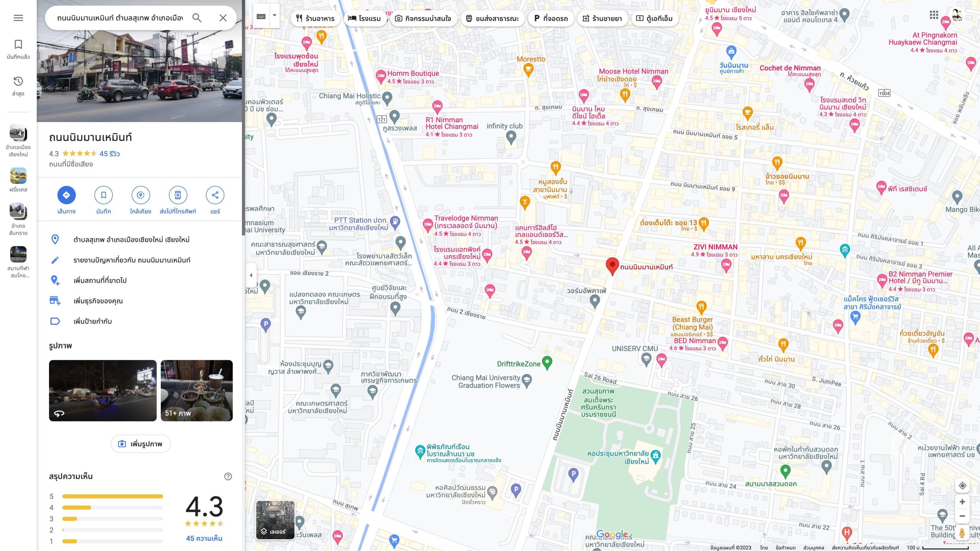Open Google apps grid icon
Image resolution: width=980 pixels, height=551 pixels.
[x=934, y=15]
